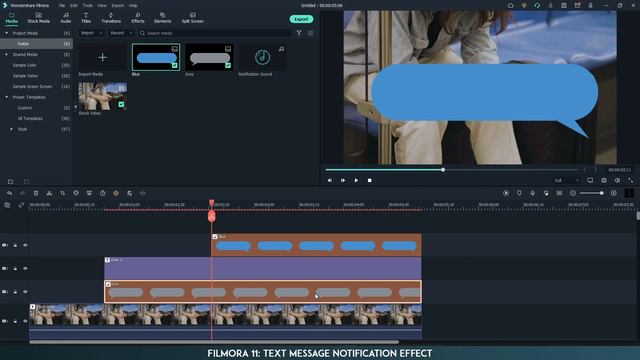640x360 pixels.
Task: Select the Crop tool in timeline toolbar
Action: click(x=62, y=193)
